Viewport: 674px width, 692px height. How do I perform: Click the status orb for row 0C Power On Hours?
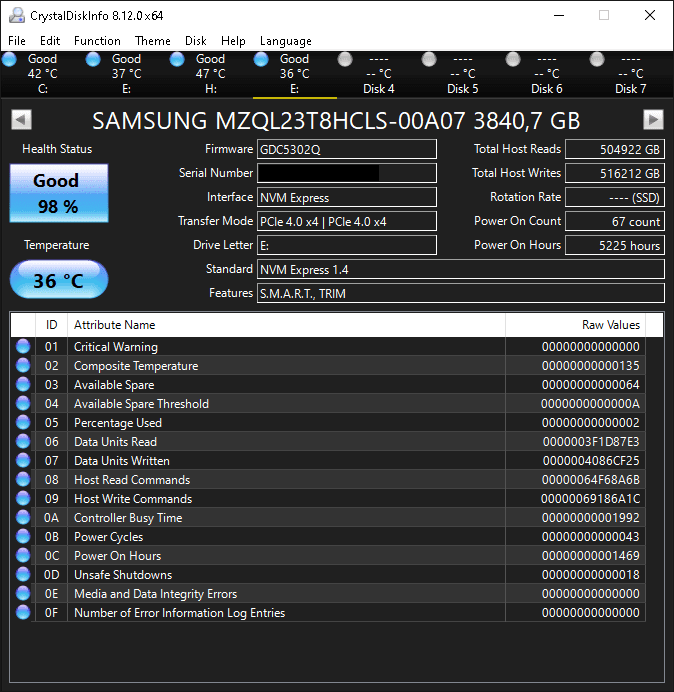coord(23,555)
